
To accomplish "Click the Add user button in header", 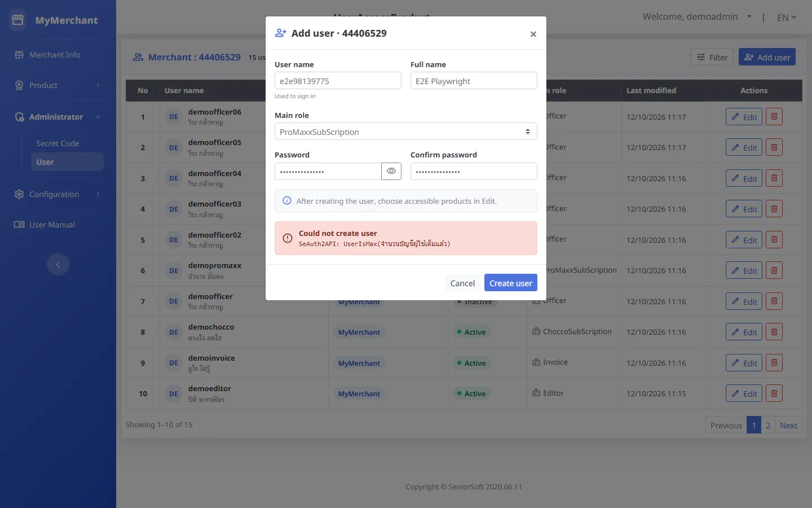I will coord(767,57).
